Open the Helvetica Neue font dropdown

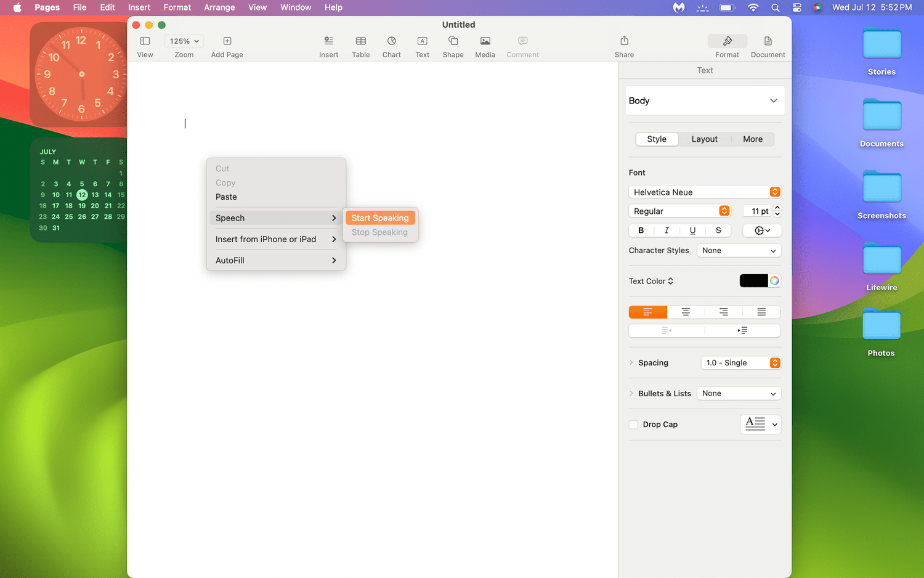(704, 192)
